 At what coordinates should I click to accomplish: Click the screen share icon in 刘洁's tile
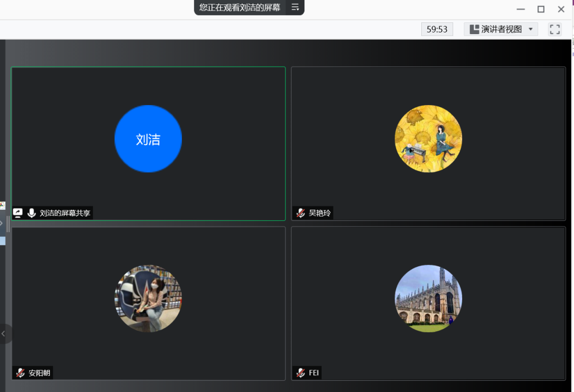coord(18,212)
